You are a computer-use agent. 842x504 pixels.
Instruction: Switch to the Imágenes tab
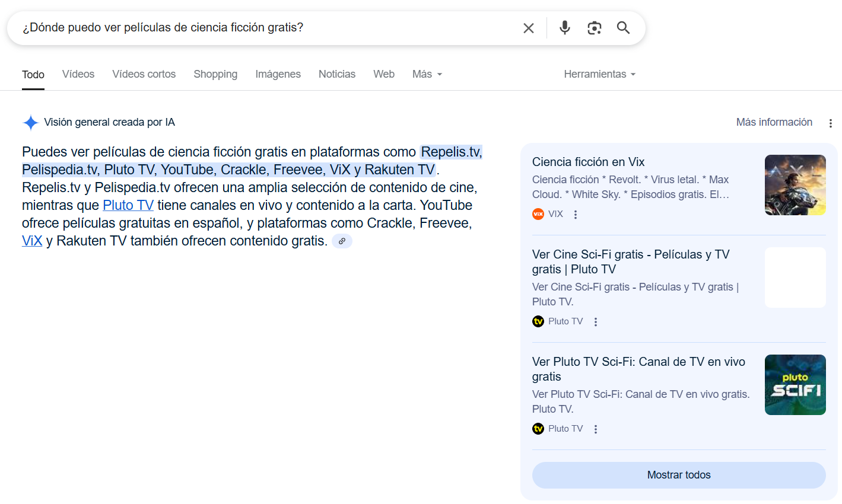pyautogui.click(x=278, y=74)
